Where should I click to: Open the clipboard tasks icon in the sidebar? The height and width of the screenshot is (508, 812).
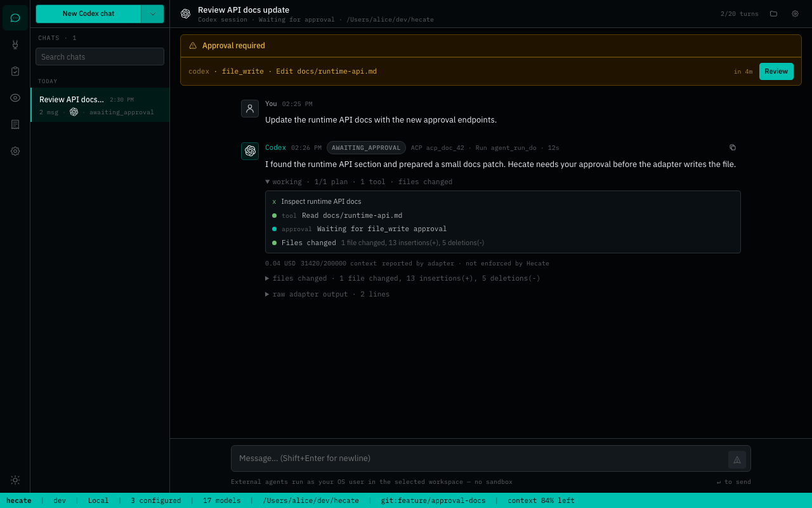[15, 71]
